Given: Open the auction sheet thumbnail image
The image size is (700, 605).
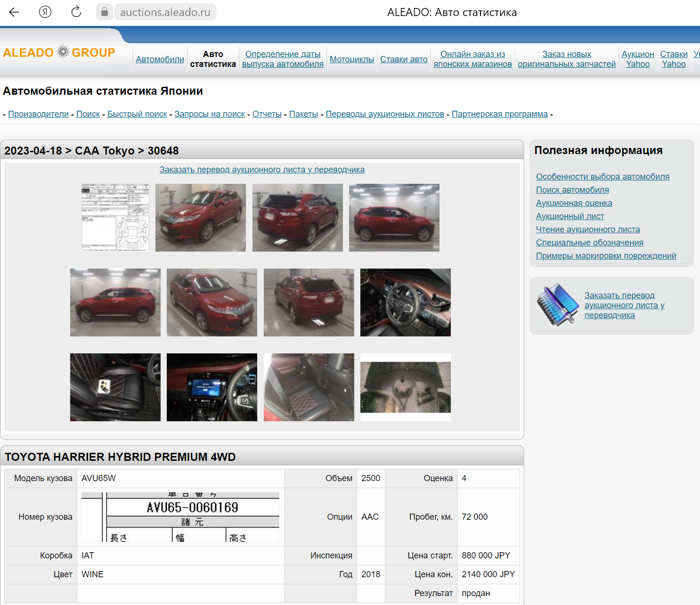Looking at the screenshot, I should tap(115, 217).
